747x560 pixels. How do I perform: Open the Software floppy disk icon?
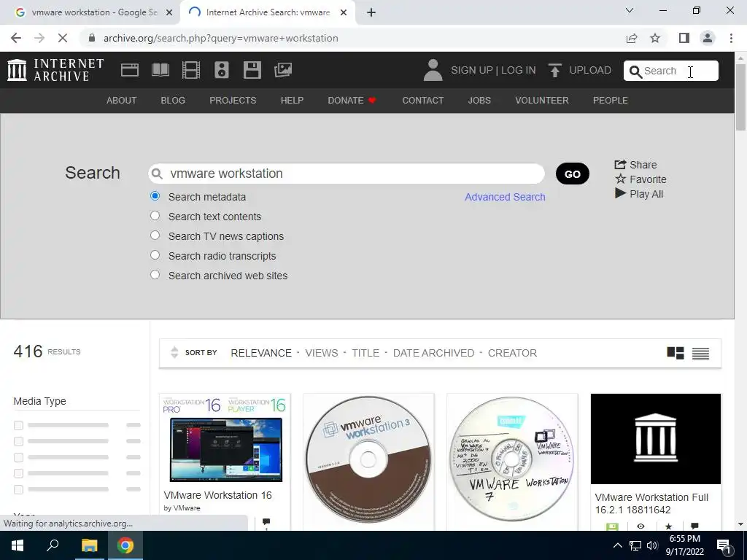point(252,70)
